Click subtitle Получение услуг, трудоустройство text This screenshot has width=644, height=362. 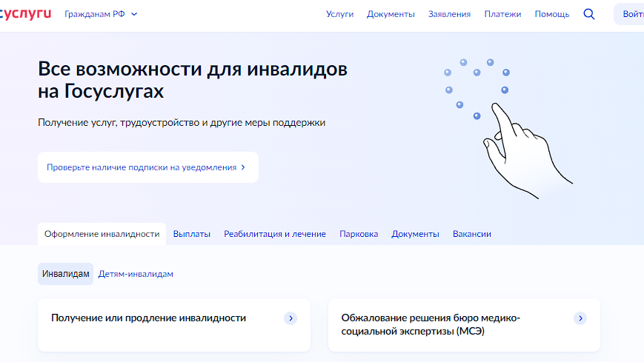pyautogui.click(x=182, y=122)
